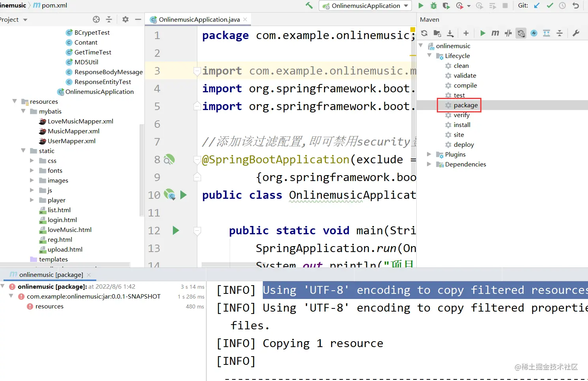Click the run gutter icon on line 12
Image resolution: width=588 pixels, height=381 pixels.
[176, 230]
